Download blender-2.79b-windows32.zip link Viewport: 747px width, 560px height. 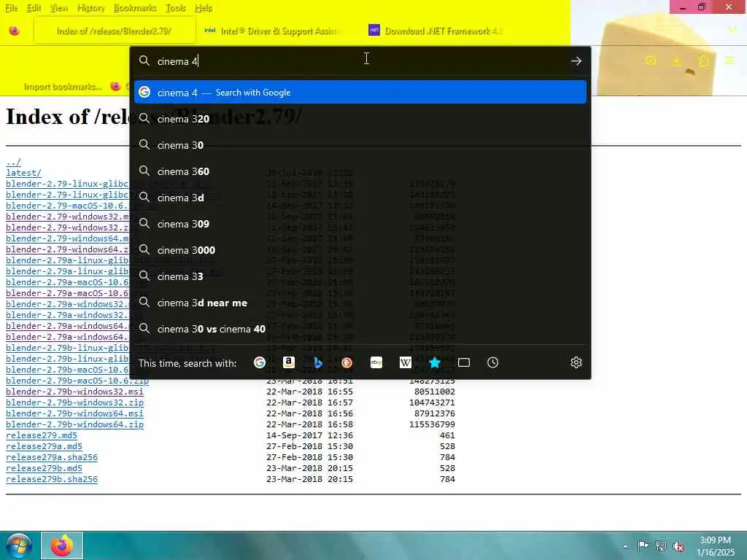click(74, 402)
